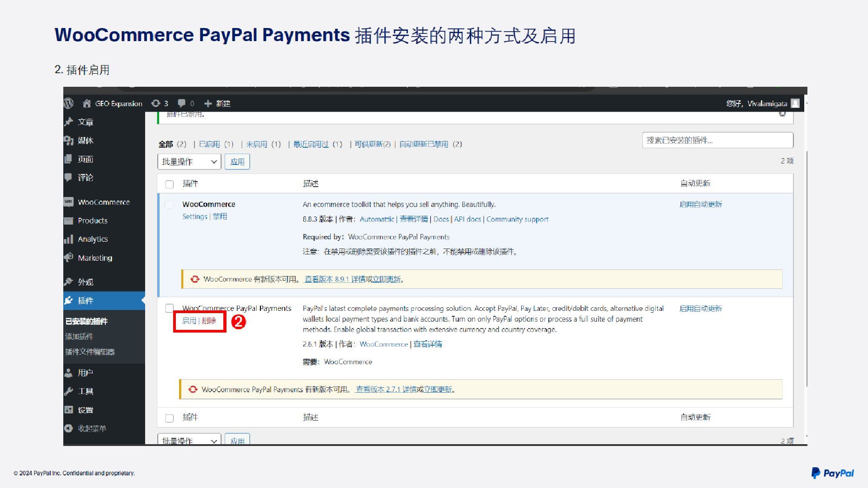Click 查看版本 8.9.1 详情 link
The image size is (868, 488).
[x=335, y=279]
